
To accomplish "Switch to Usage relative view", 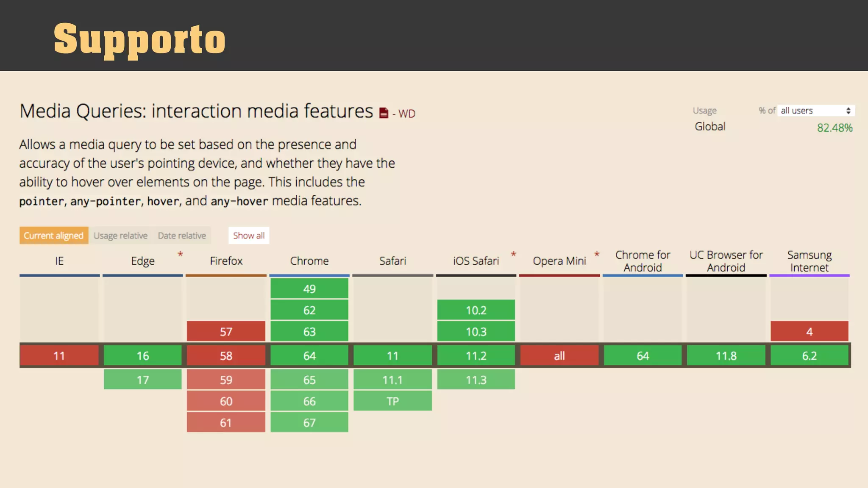I will coord(120,236).
